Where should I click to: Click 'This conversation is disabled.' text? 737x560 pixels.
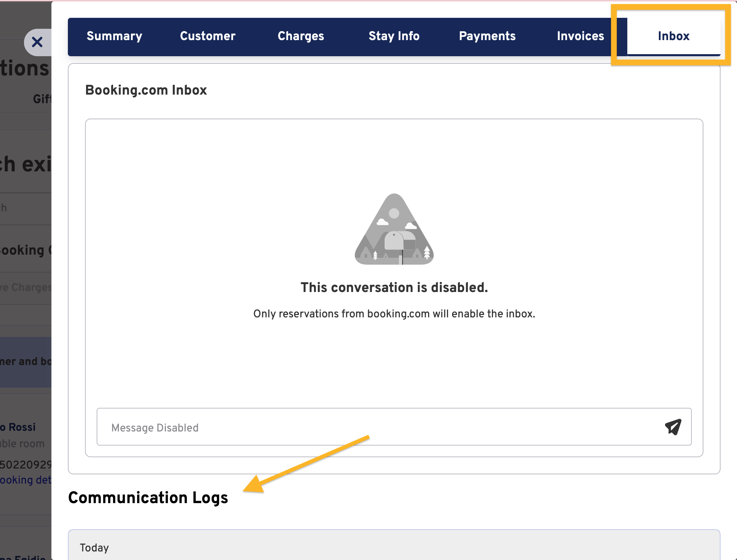click(x=394, y=288)
